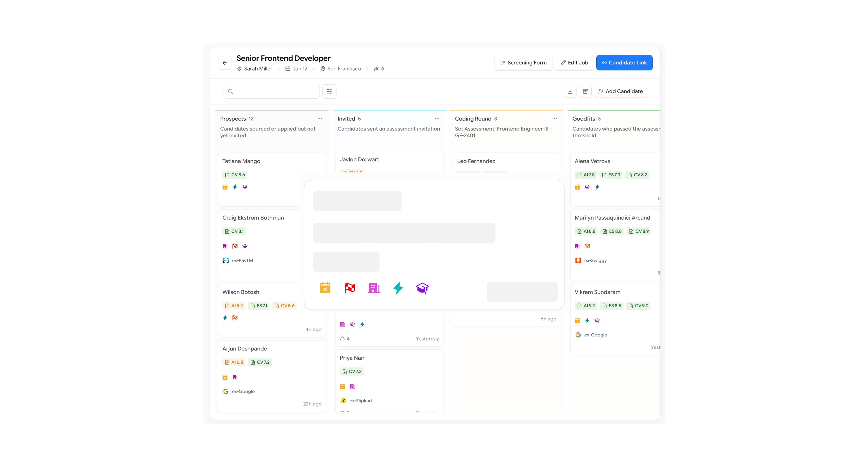868x467 pixels.
Task: Click the large building icon in popup
Action: tap(374, 288)
